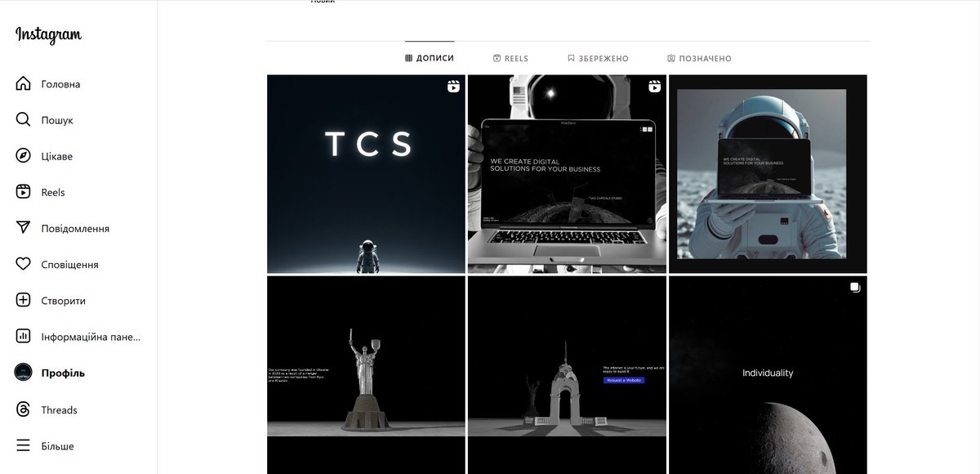Viewport: 980px width, 474px height.
Task: Open the heart notifications icon Сповіщення
Action: (x=24, y=264)
